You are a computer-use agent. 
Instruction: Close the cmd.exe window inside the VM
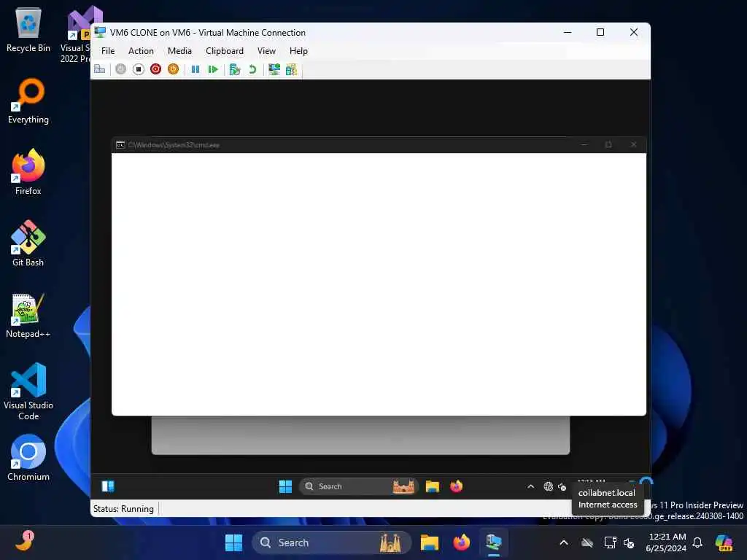coord(634,145)
